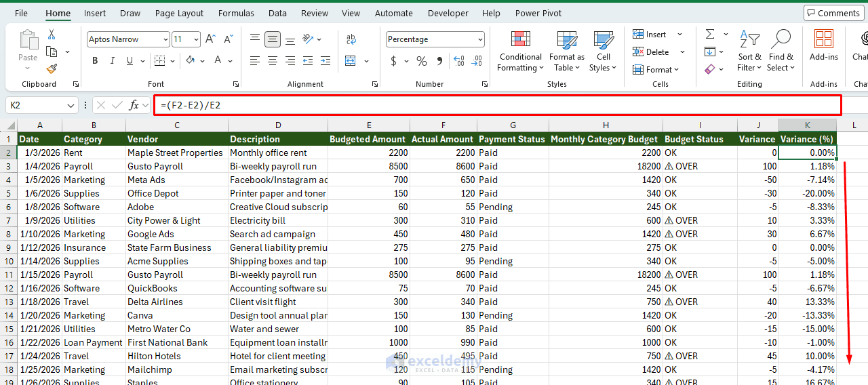Open the Paste options dropdown arrow

click(28, 68)
